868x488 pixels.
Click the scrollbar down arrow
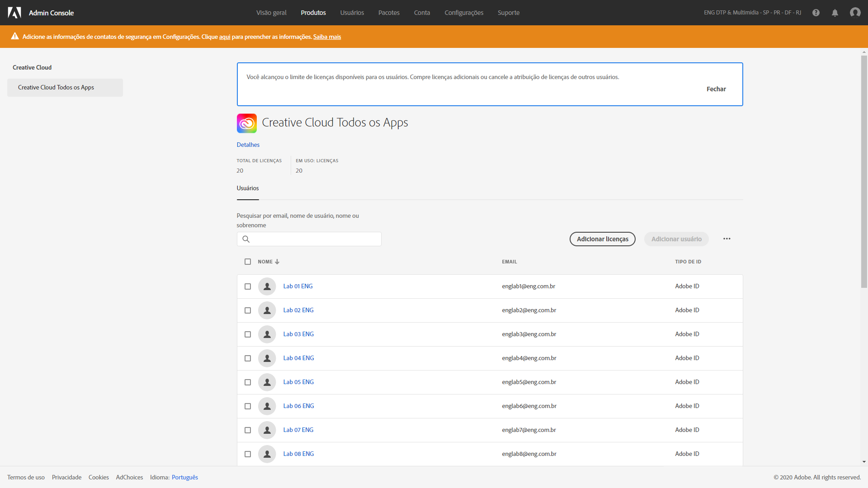864,462
